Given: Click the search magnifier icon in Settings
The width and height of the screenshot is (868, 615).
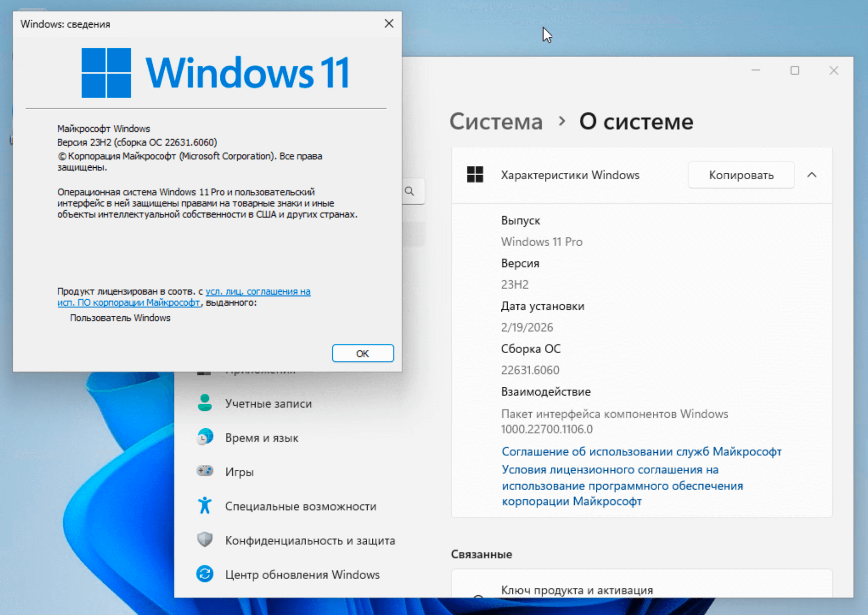Looking at the screenshot, I should coord(410,191).
